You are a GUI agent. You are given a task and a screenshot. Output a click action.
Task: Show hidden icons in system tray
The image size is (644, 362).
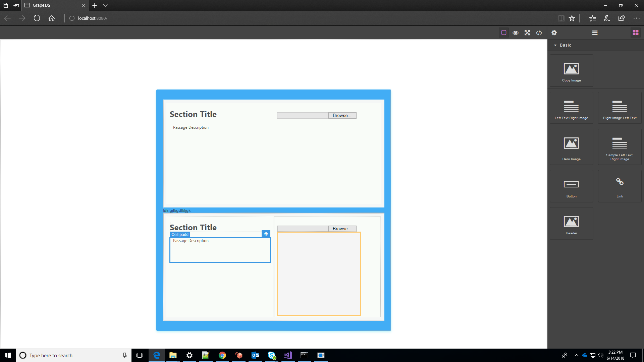click(x=576, y=355)
